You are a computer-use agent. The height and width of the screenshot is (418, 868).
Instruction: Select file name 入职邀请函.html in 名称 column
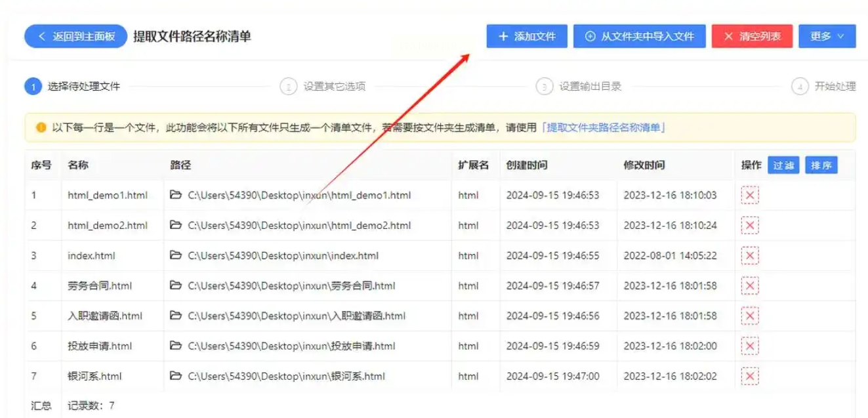click(x=105, y=316)
